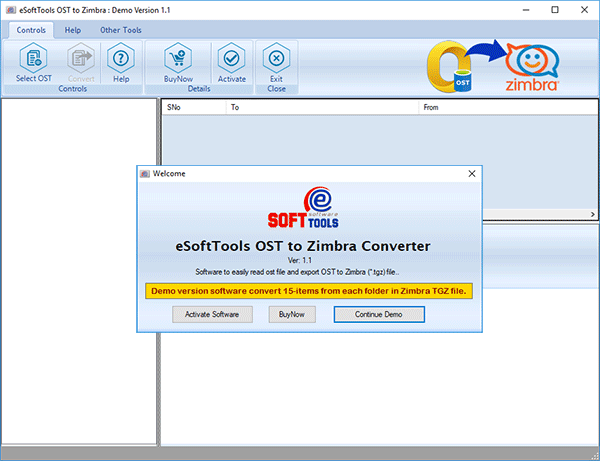Image resolution: width=600 pixels, height=461 pixels.
Task: Click the SNo column header
Action: point(194,108)
